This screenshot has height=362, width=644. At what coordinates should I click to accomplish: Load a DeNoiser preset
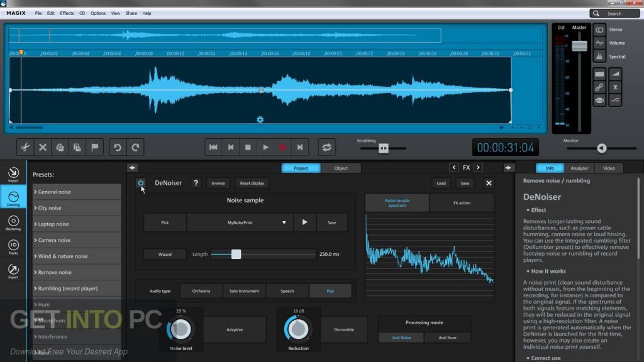pyautogui.click(x=441, y=183)
